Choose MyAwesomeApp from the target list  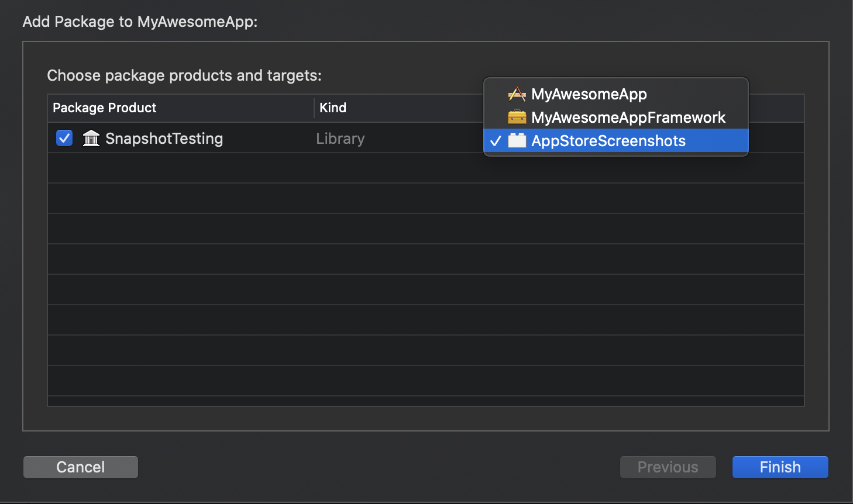coord(589,94)
